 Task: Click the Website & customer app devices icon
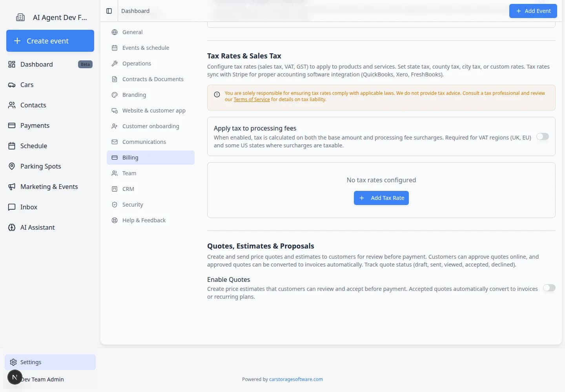pos(115,111)
